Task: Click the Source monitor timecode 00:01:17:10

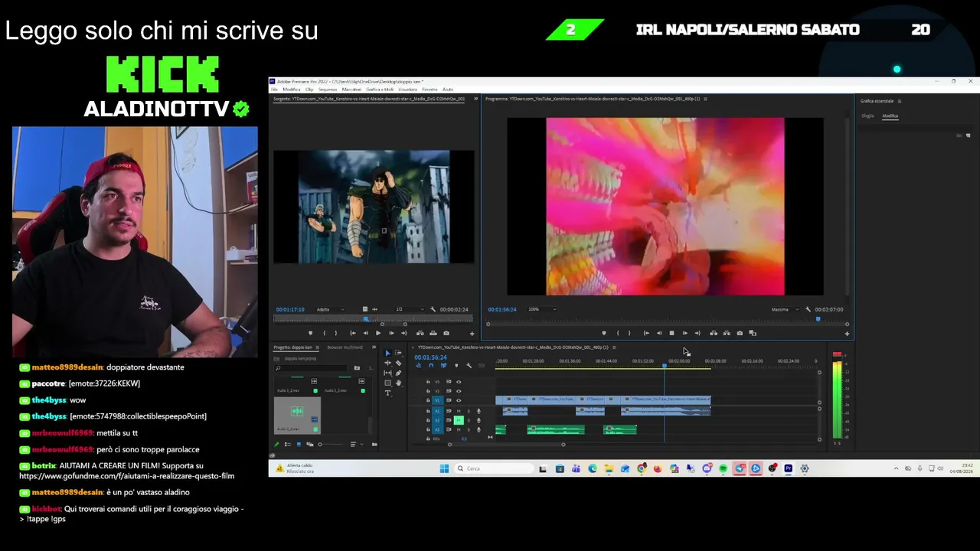Action: click(x=290, y=309)
